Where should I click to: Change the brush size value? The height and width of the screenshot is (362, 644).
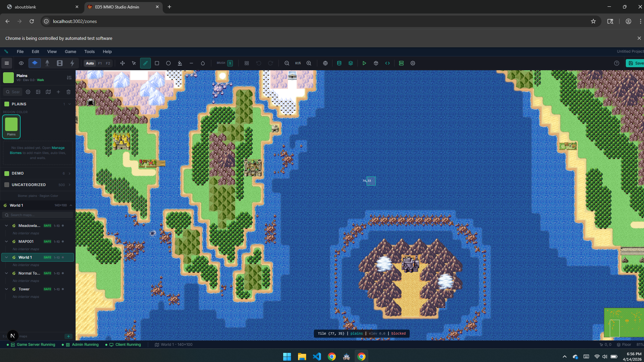coord(230,63)
